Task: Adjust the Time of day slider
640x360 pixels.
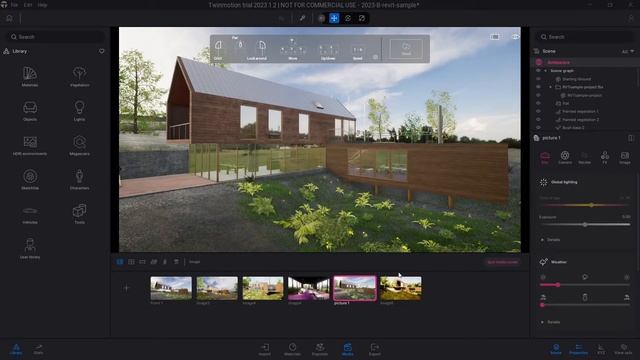Action: tap(584, 205)
